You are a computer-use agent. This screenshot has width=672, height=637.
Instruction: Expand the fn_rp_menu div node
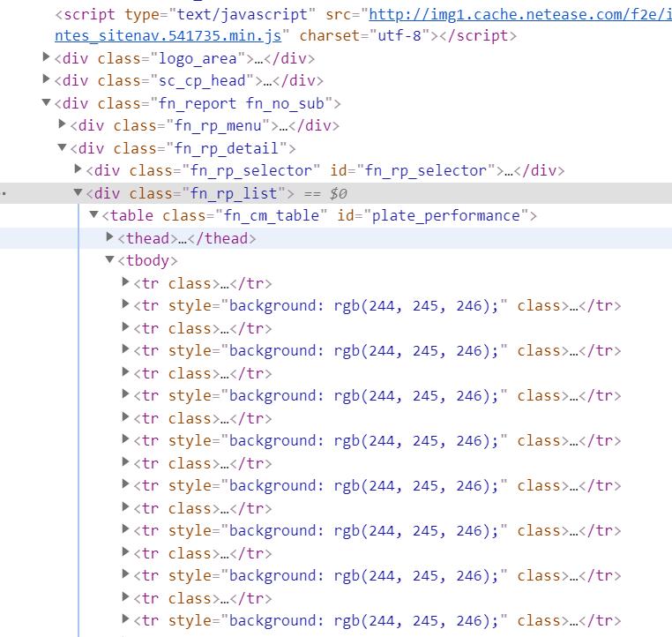(62, 124)
